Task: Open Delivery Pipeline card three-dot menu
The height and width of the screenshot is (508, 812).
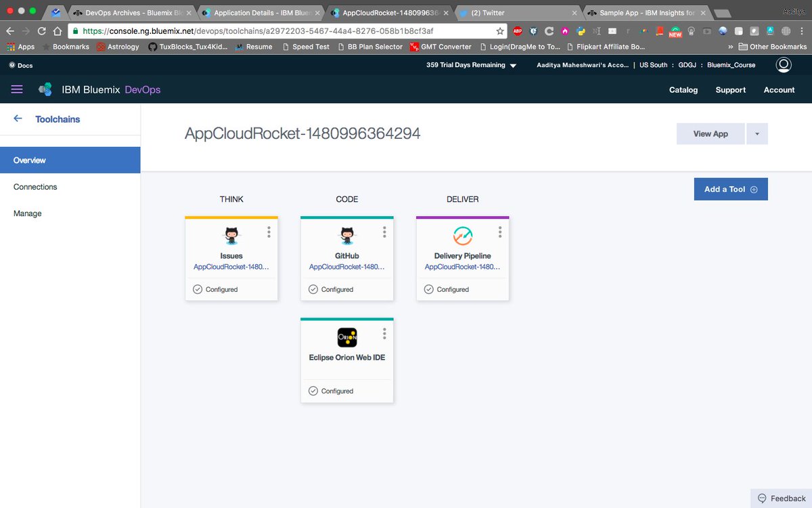Action: 500,232
